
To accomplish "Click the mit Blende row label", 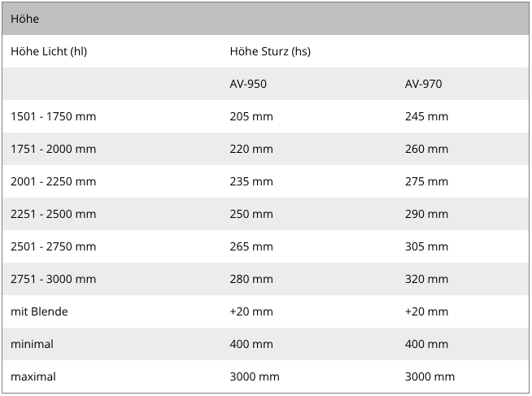I will (39, 311).
